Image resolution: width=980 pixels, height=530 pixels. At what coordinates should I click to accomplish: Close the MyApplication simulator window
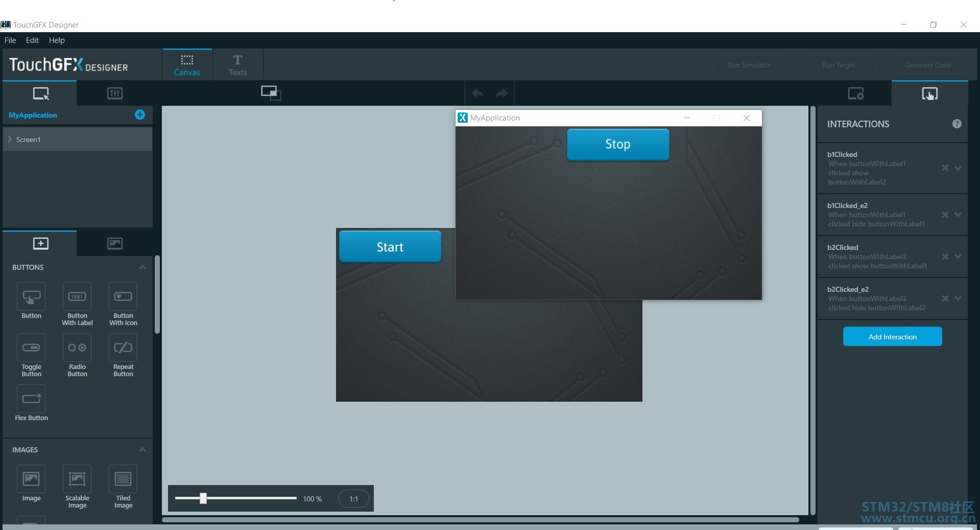point(747,118)
